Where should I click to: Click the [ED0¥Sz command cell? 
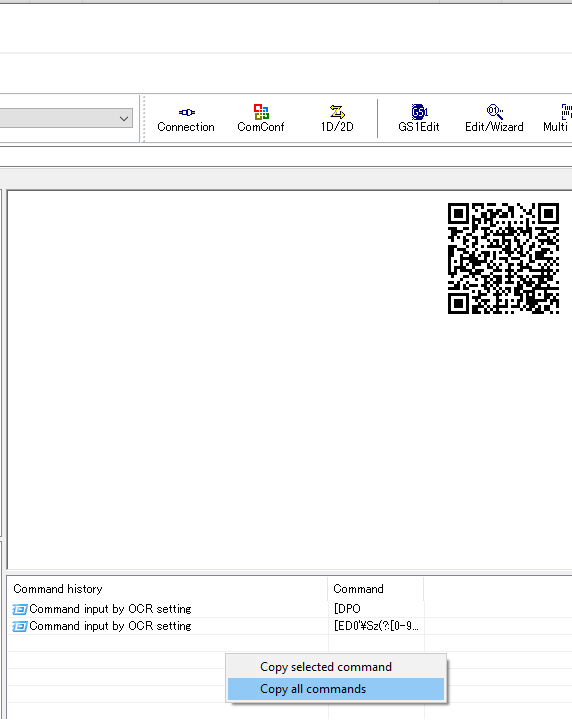click(x=376, y=626)
